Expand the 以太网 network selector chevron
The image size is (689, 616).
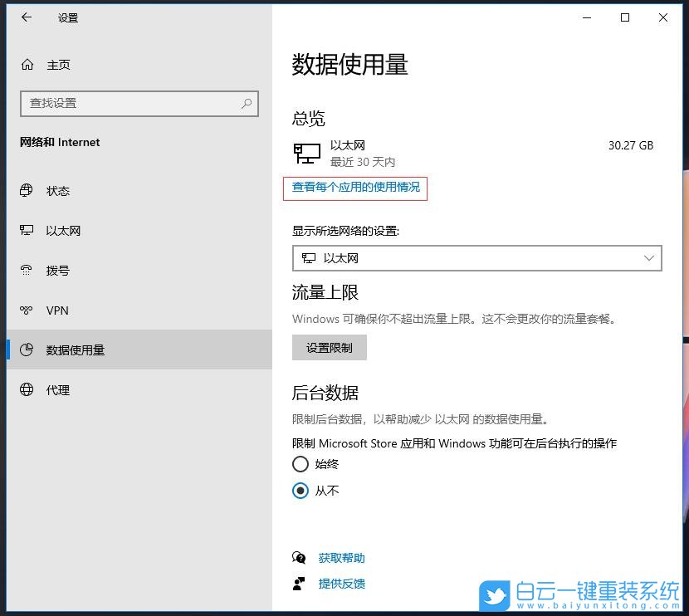(x=649, y=258)
